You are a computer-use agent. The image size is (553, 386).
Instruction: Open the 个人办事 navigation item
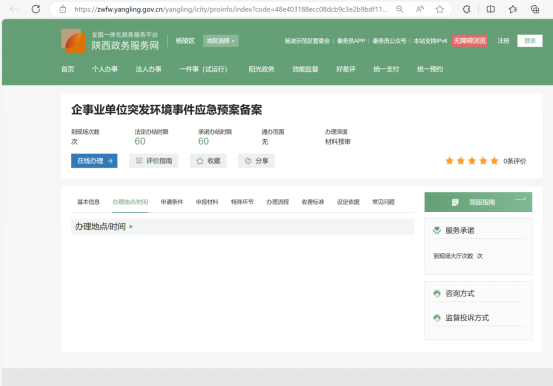coord(105,69)
